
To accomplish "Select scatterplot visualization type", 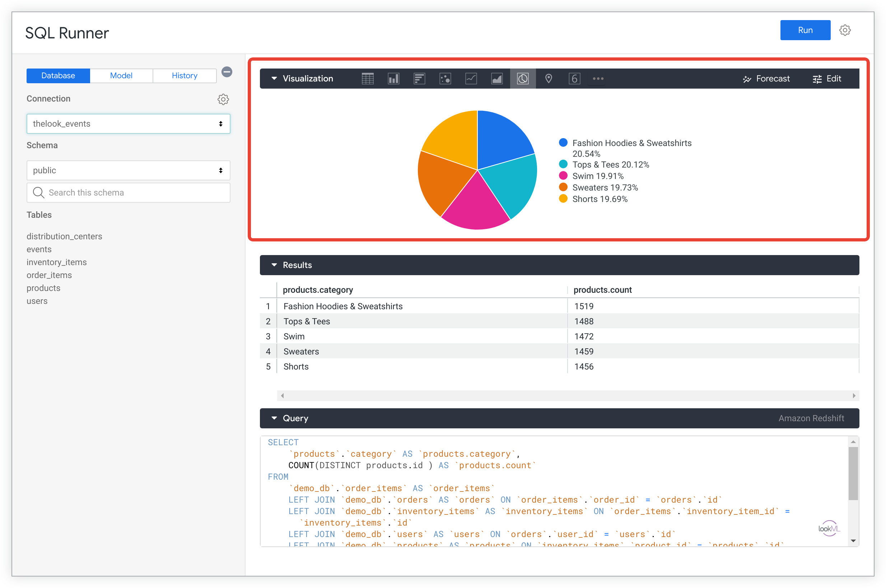I will [445, 78].
